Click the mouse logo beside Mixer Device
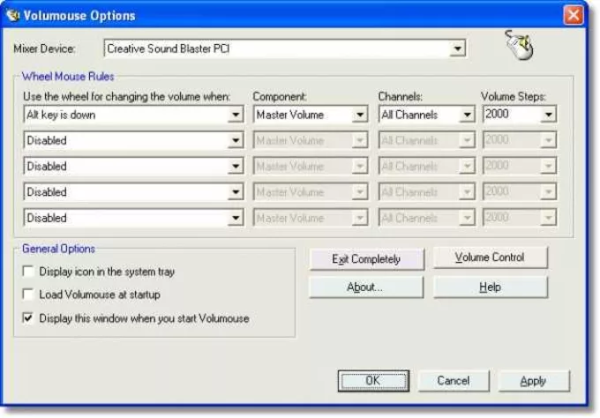Viewport: 600px width, 418px height. coord(520,45)
